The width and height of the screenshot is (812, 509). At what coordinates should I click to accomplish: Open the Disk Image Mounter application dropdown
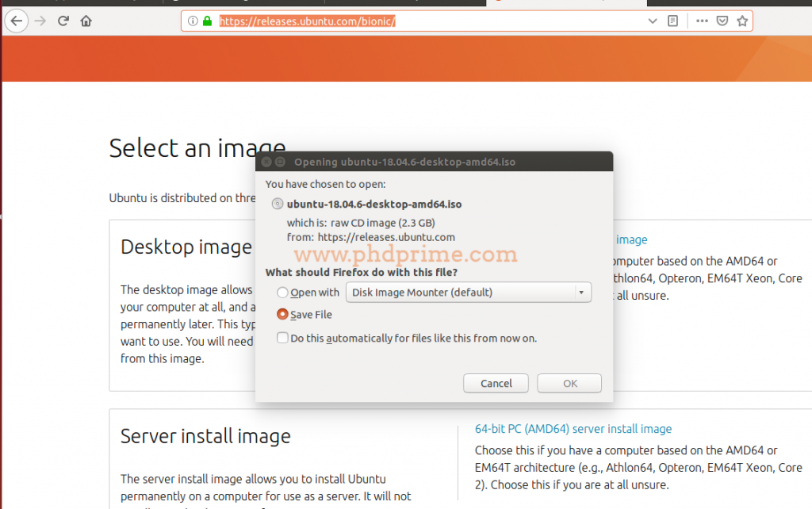pyautogui.click(x=581, y=292)
